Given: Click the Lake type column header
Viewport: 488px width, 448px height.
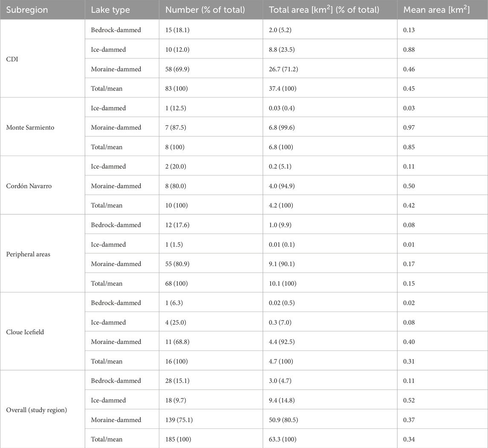Looking at the screenshot, I should point(110,10).
